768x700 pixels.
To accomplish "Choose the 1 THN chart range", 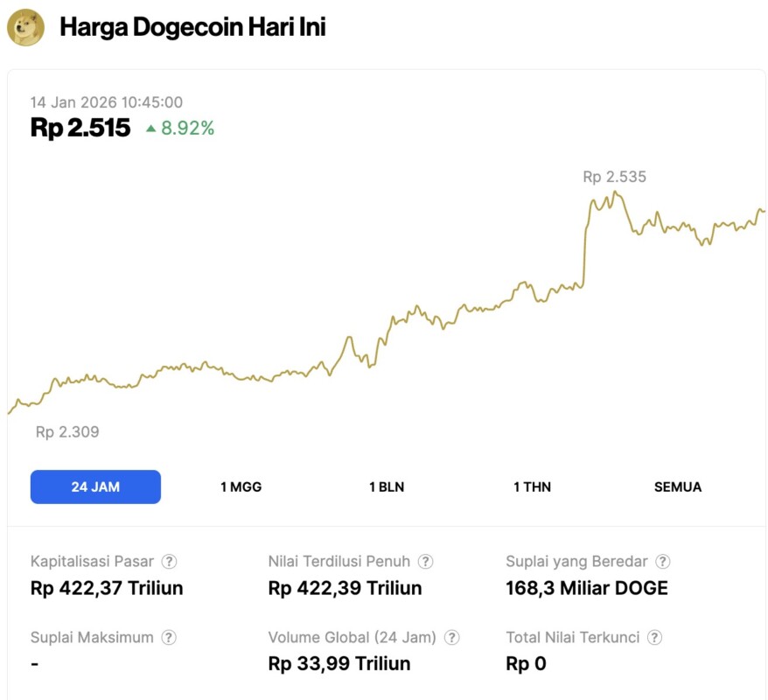I will pyautogui.click(x=532, y=486).
